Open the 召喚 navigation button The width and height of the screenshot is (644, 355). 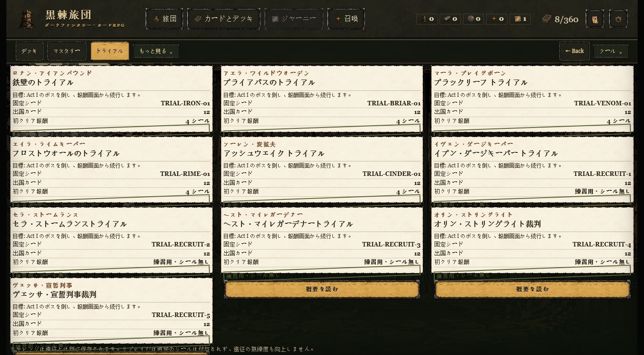(x=346, y=19)
